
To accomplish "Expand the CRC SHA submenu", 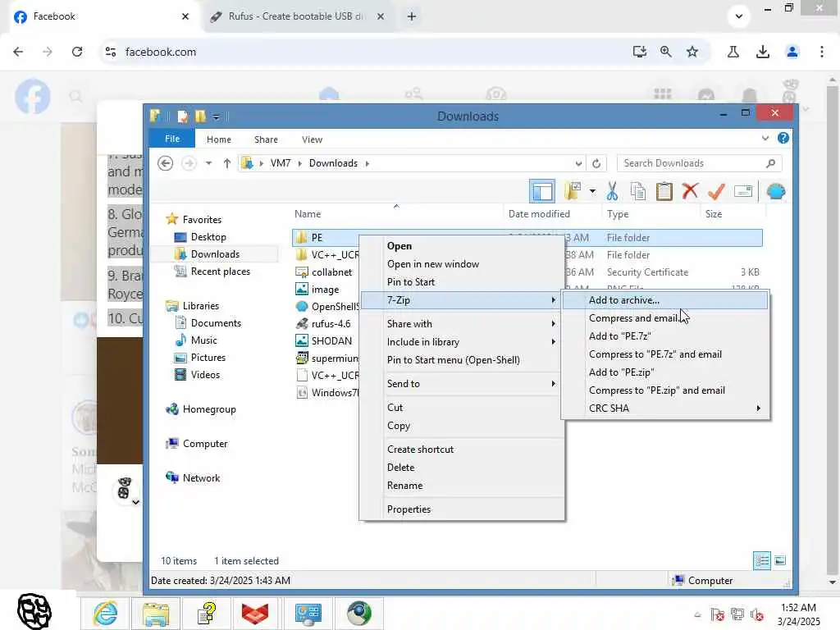I will pyautogui.click(x=664, y=409).
